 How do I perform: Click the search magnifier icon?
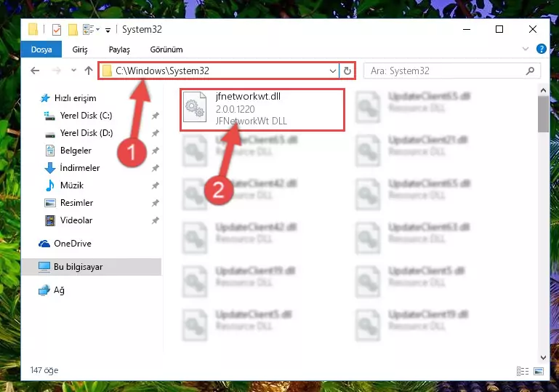click(530, 71)
